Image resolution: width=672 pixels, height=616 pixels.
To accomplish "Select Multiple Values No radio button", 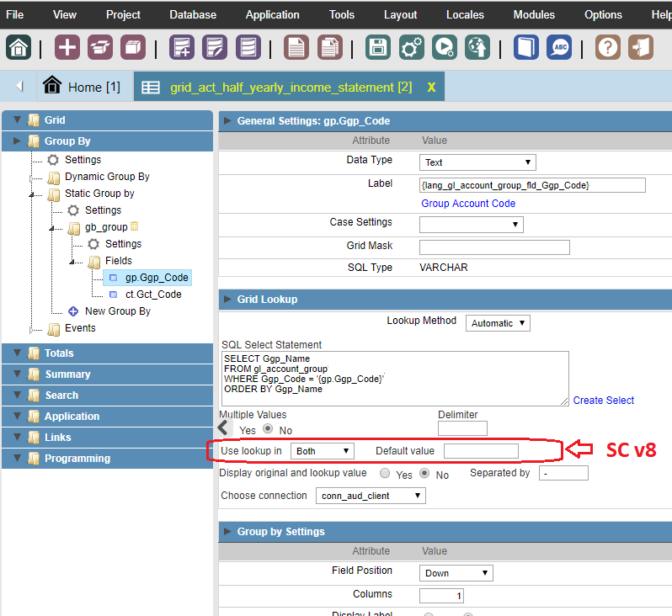I will pyautogui.click(x=268, y=428).
